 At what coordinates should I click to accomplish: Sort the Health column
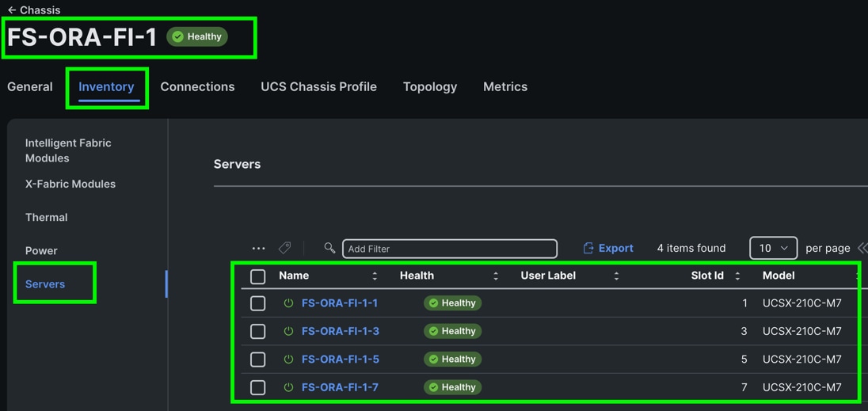pos(496,276)
